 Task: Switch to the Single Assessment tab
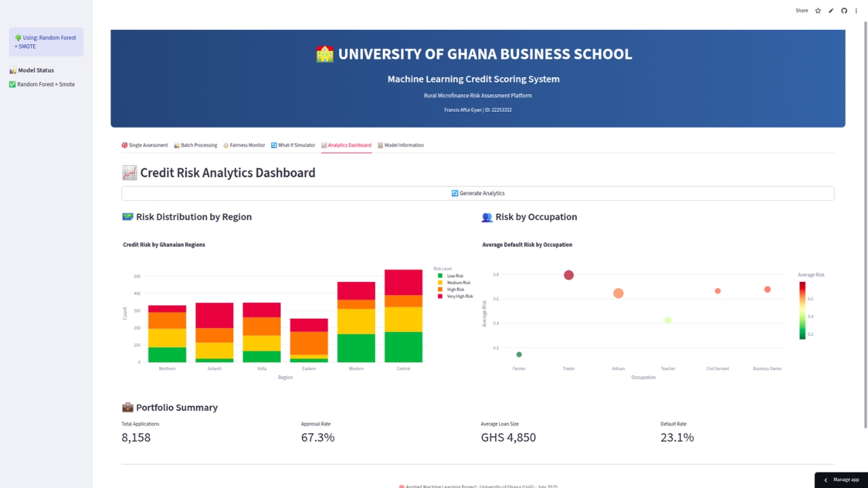144,145
